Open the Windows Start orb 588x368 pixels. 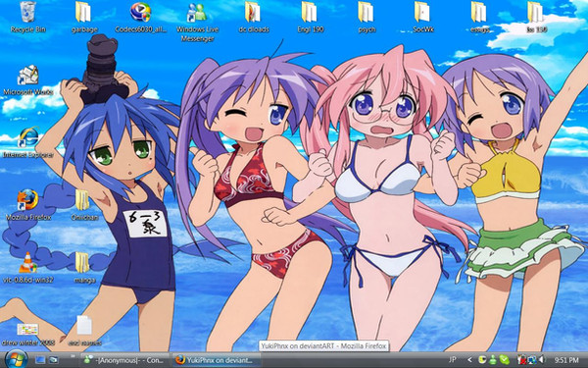[16, 359]
